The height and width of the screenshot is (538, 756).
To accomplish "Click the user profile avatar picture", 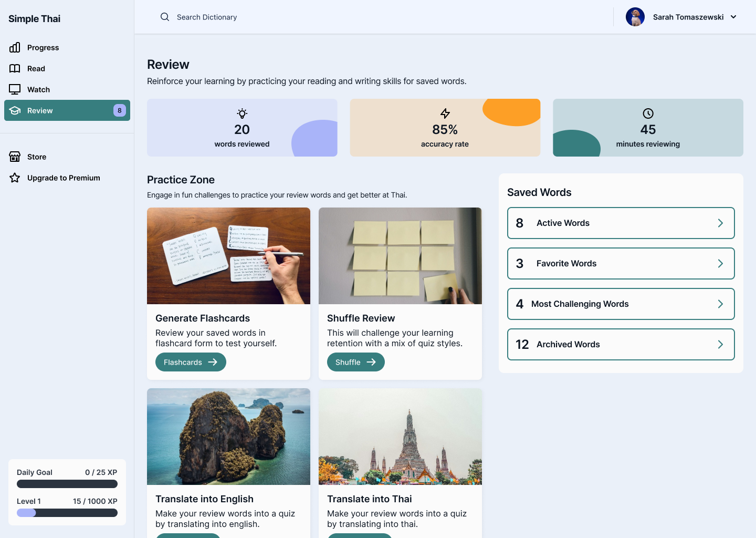I will [x=635, y=17].
